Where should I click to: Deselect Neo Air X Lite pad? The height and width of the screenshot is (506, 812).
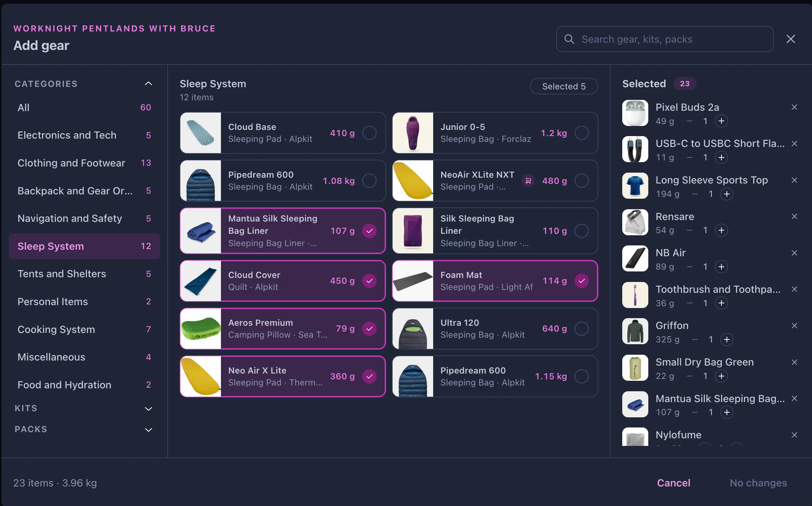369,376
